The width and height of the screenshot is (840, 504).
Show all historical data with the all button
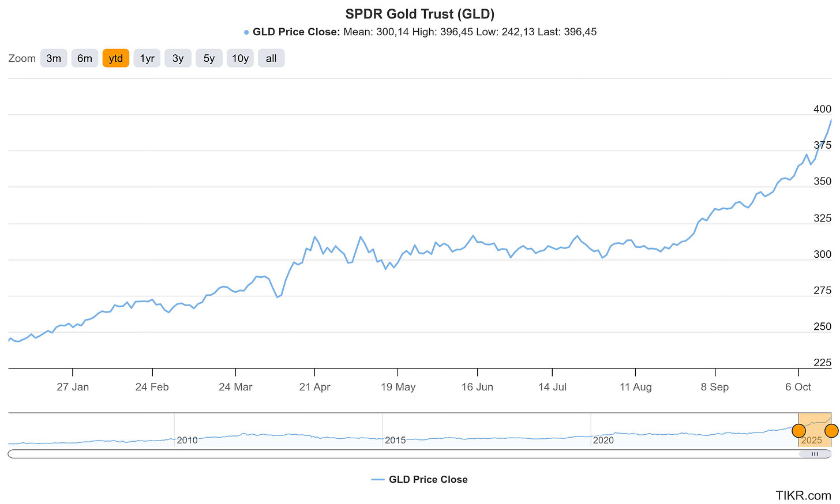[271, 58]
